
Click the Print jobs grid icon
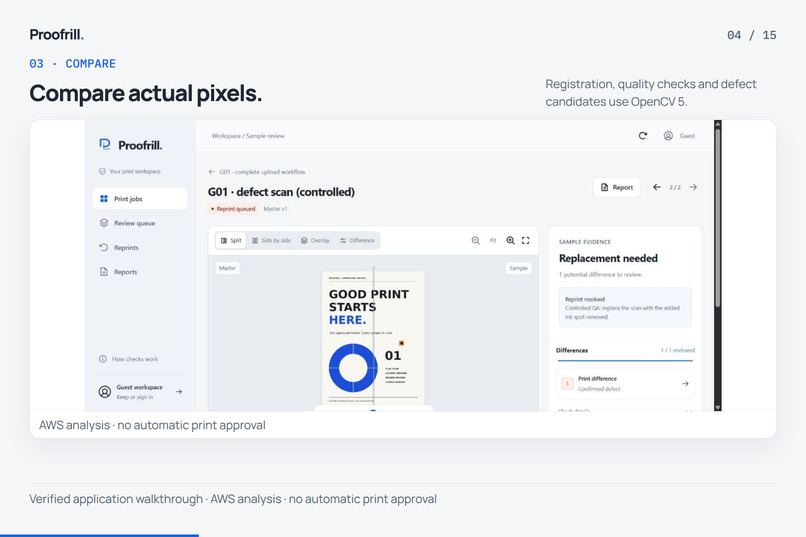(x=104, y=198)
